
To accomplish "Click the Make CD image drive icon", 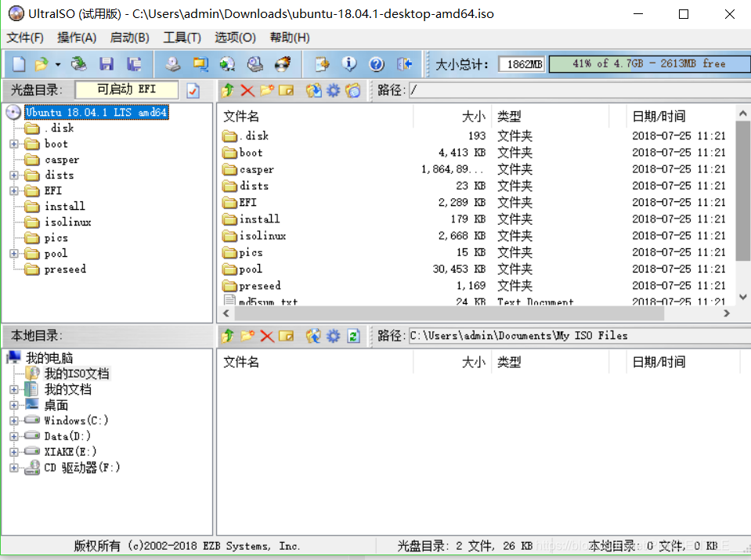I will point(172,63).
